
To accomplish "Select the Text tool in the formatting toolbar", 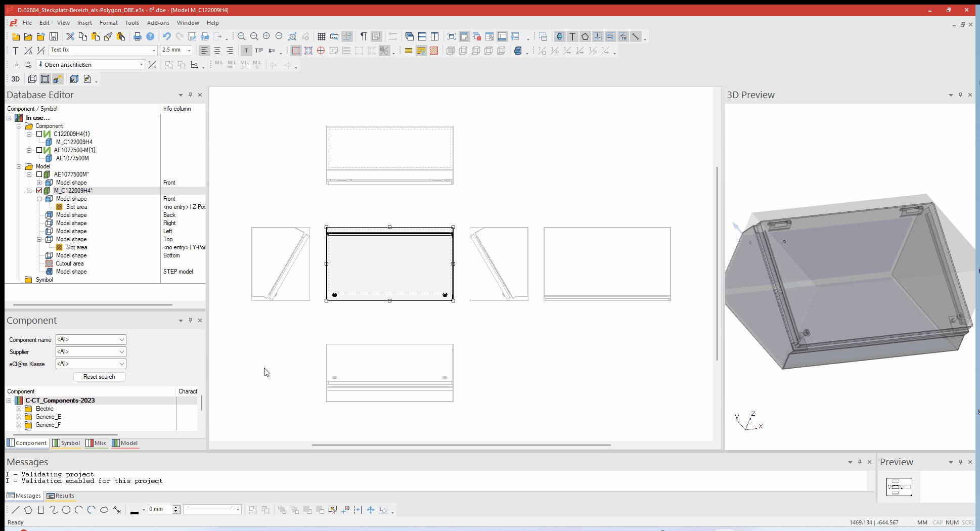I will [x=246, y=51].
